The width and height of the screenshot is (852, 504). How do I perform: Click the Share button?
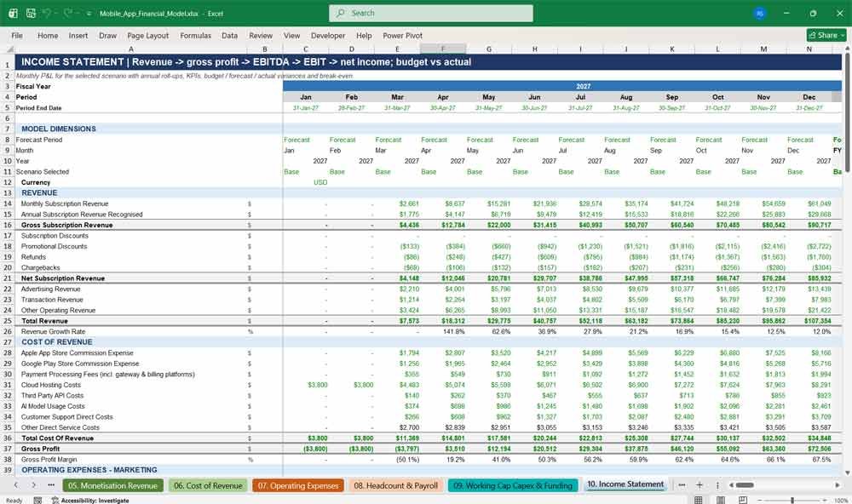pos(826,35)
